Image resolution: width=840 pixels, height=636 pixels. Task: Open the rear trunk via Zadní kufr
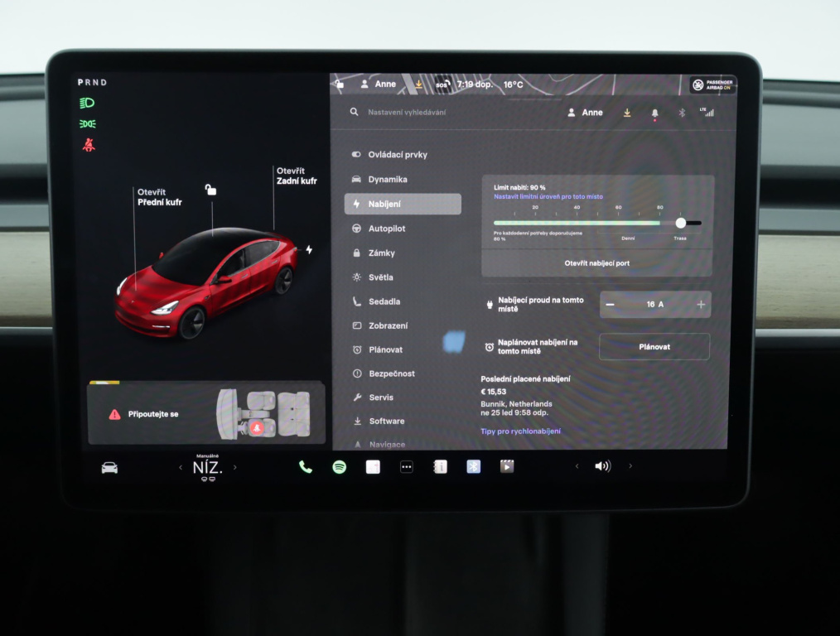pyautogui.click(x=297, y=176)
